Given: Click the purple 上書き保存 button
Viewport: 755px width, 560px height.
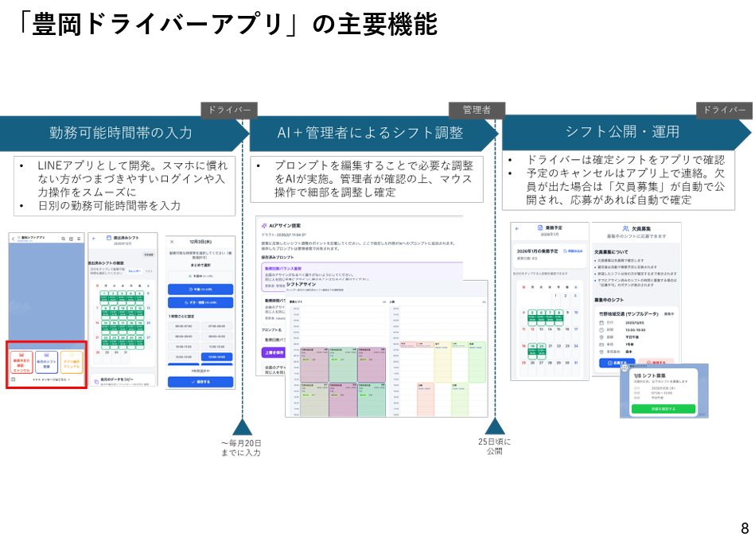Looking at the screenshot, I should coord(273,352).
